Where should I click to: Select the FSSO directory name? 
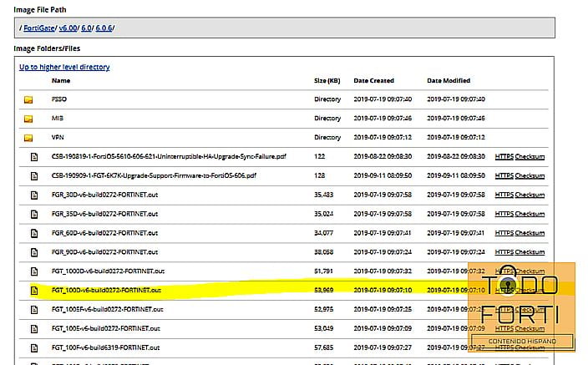pos(58,99)
